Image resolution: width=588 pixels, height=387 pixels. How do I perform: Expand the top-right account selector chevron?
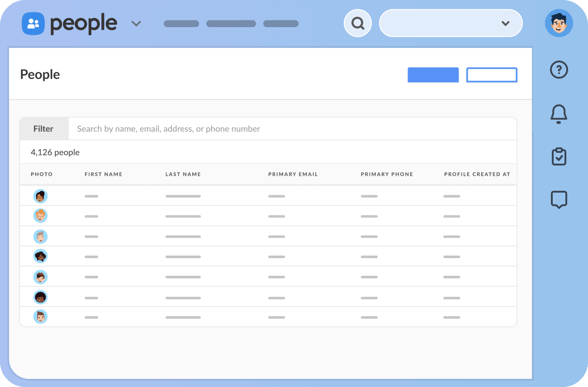click(505, 23)
